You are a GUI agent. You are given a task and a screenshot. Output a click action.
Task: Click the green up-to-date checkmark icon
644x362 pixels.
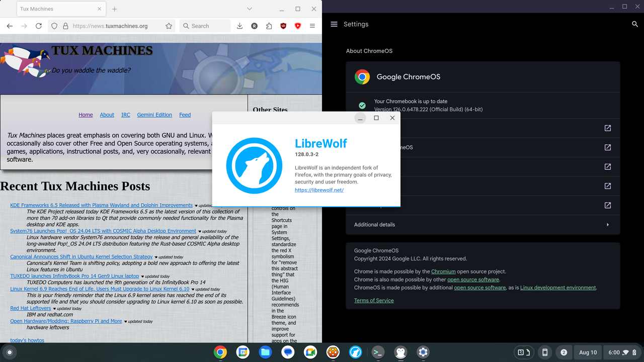coord(362,106)
